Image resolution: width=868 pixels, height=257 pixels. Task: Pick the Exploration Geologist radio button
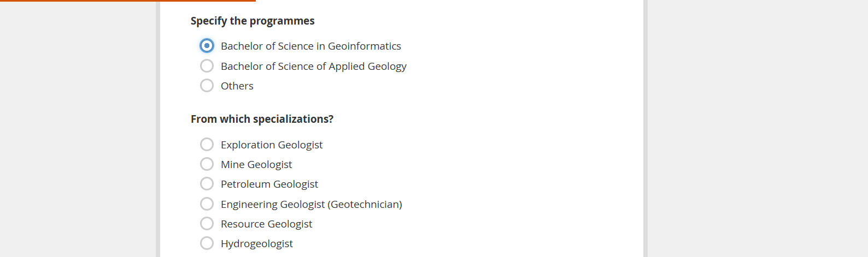point(207,145)
